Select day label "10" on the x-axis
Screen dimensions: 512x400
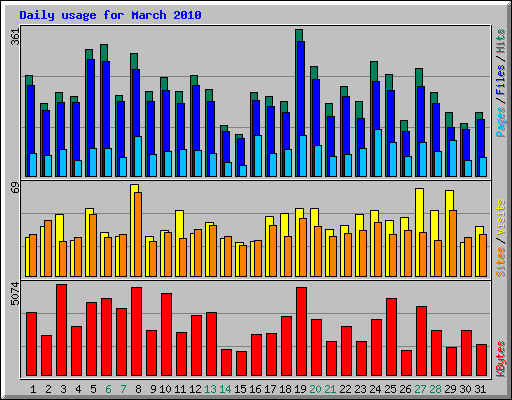165,389
